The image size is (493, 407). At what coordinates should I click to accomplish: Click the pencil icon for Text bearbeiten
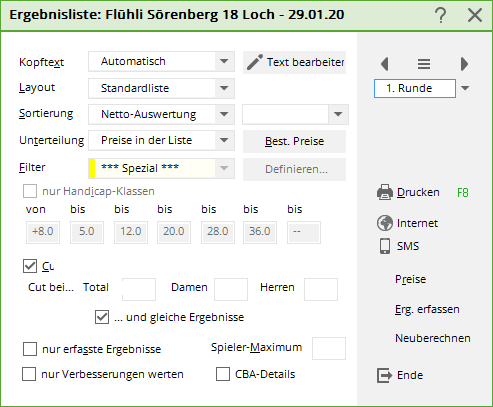(255, 62)
